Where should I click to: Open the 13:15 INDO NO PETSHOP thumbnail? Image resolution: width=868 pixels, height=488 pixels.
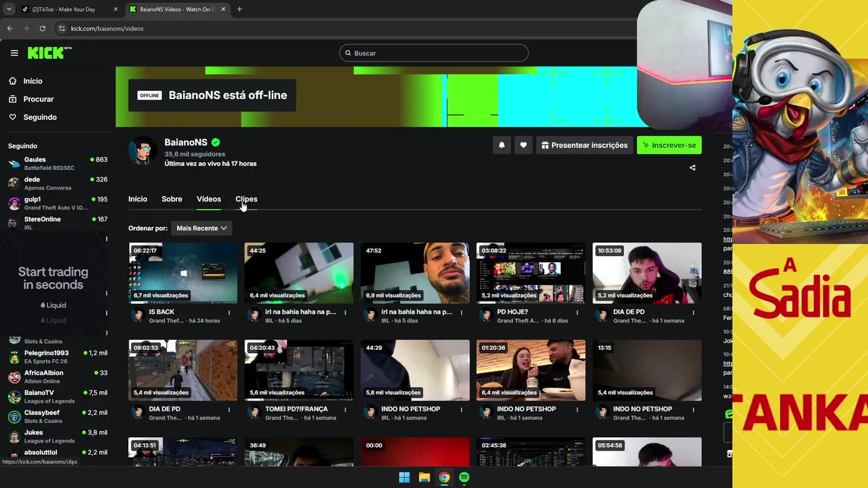pyautogui.click(x=647, y=370)
